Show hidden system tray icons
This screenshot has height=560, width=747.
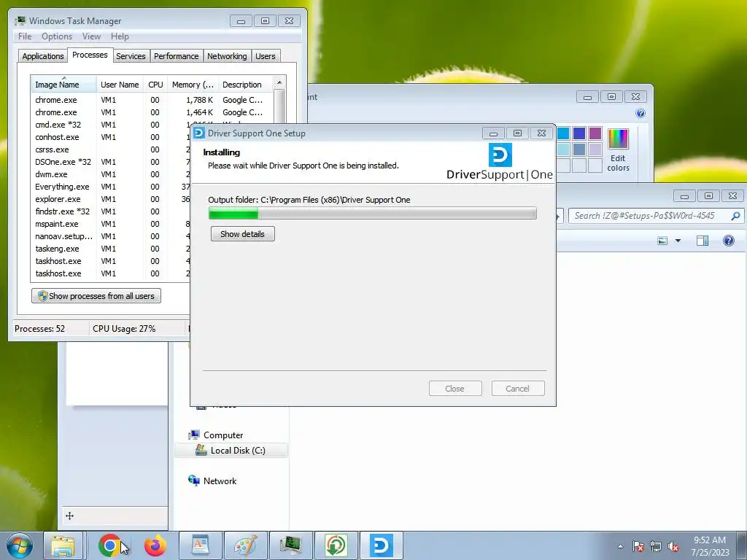coord(620,546)
